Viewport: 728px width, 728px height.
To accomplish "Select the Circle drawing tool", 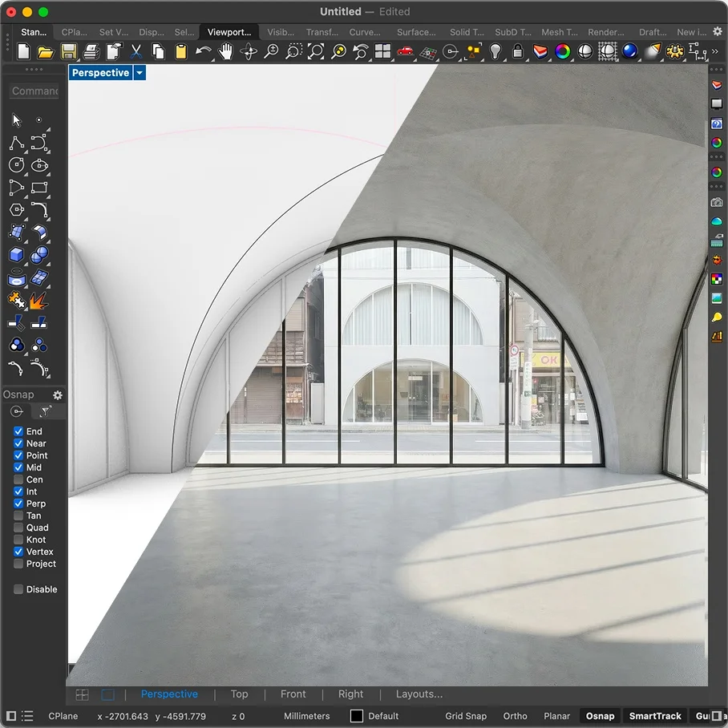I will (x=17, y=165).
